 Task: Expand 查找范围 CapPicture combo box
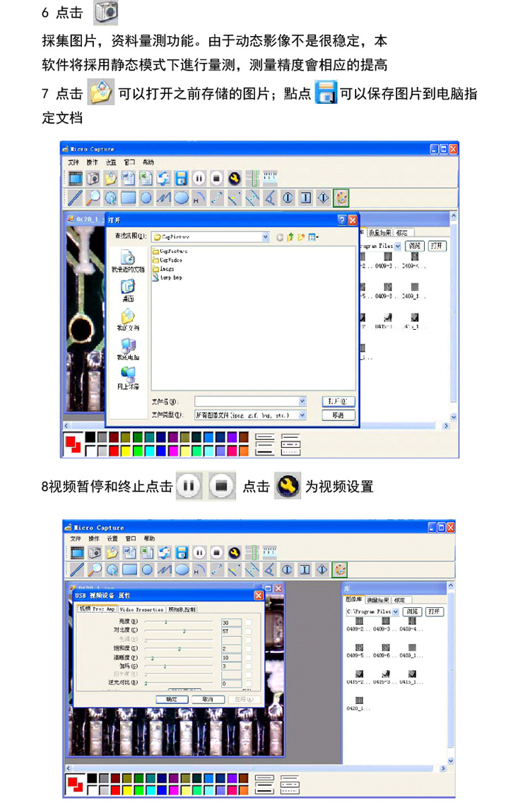click(265, 237)
